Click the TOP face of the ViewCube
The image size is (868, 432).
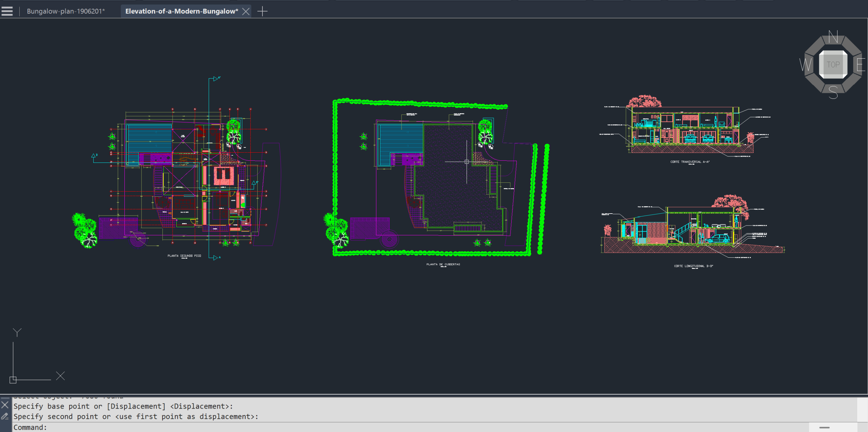(x=833, y=64)
